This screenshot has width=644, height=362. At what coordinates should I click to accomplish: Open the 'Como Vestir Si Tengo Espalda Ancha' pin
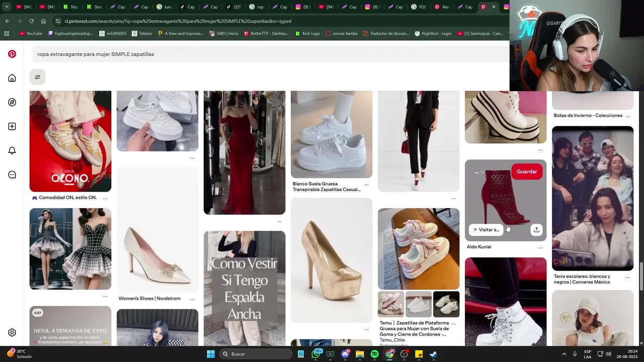coord(245,288)
